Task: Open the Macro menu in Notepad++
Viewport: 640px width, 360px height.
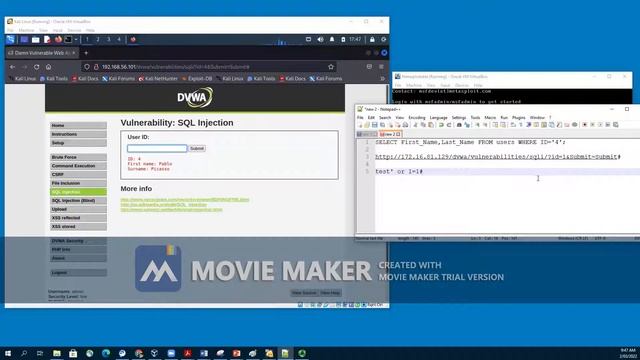Action: point(490,118)
